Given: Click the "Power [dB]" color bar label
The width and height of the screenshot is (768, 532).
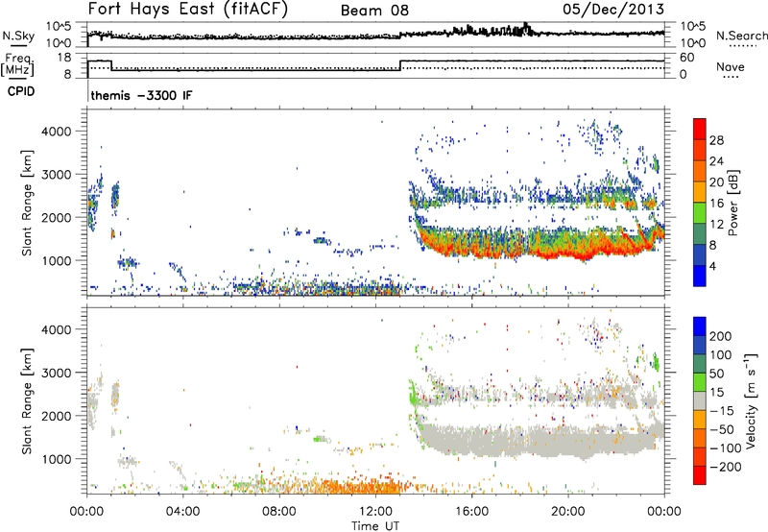Looking at the screenshot, I should [732, 203].
